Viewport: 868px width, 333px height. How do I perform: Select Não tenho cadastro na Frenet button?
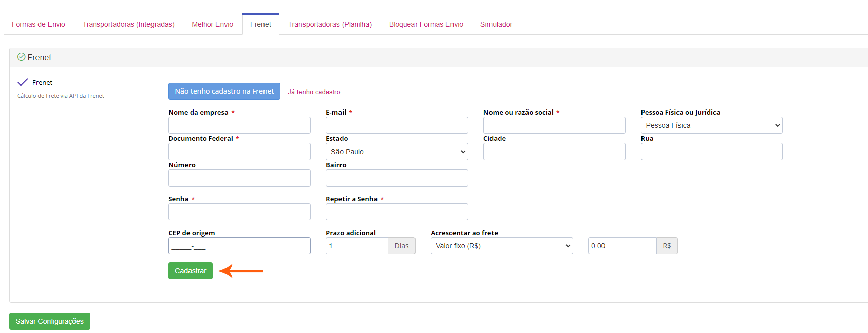click(x=224, y=91)
